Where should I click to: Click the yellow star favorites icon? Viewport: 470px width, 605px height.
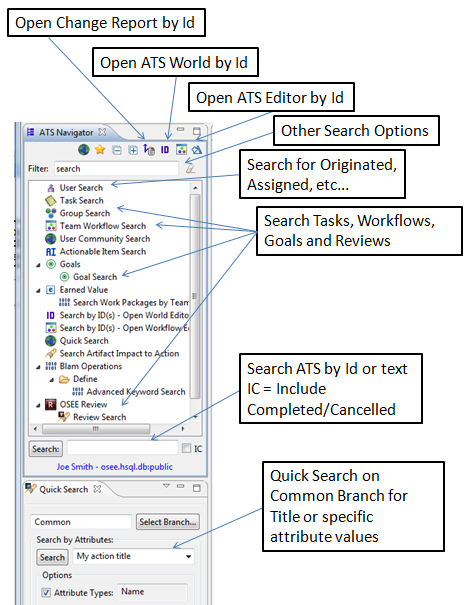(100, 149)
